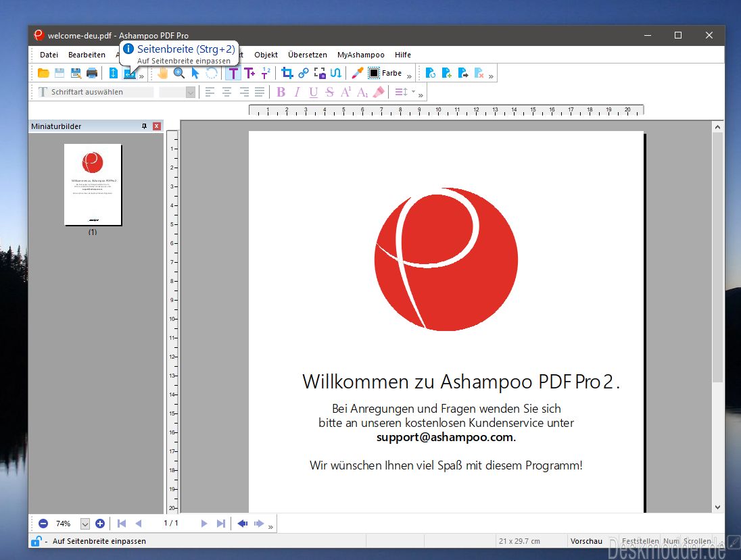Align text left
Image resolution: width=741 pixels, height=560 pixels.
[x=210, y=92]
